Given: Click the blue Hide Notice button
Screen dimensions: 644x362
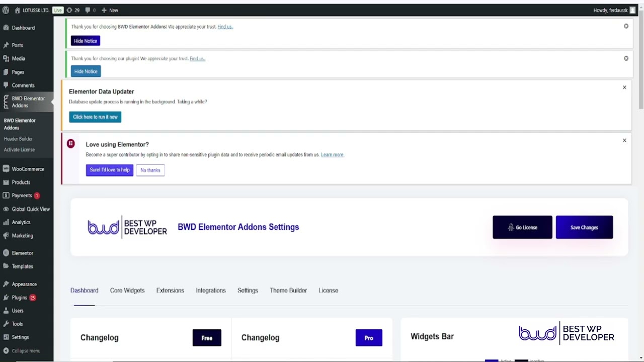Looking at the screenshot, I should pos(86,71).
